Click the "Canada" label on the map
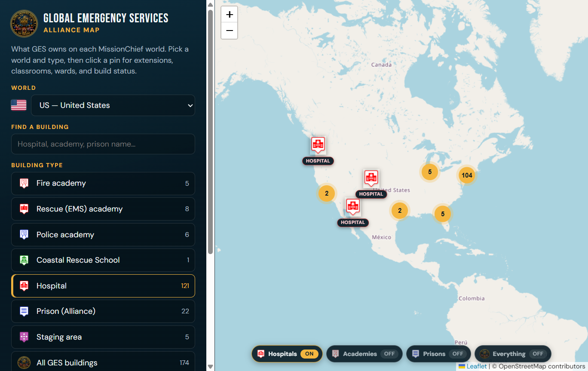The width and height of the screenshot is (588, 371). [381, 65]
